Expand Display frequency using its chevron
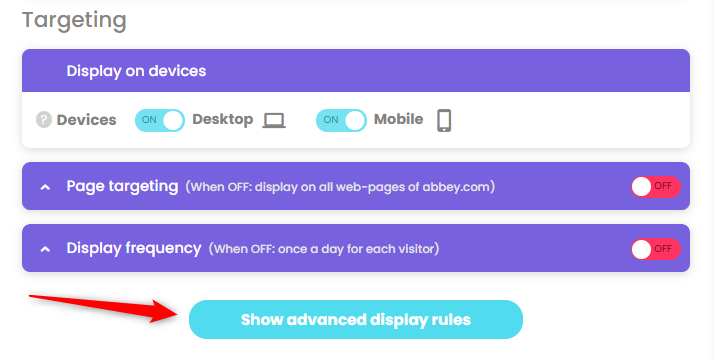The width and height of the screenshot is (714, 361). coord(45,249)
